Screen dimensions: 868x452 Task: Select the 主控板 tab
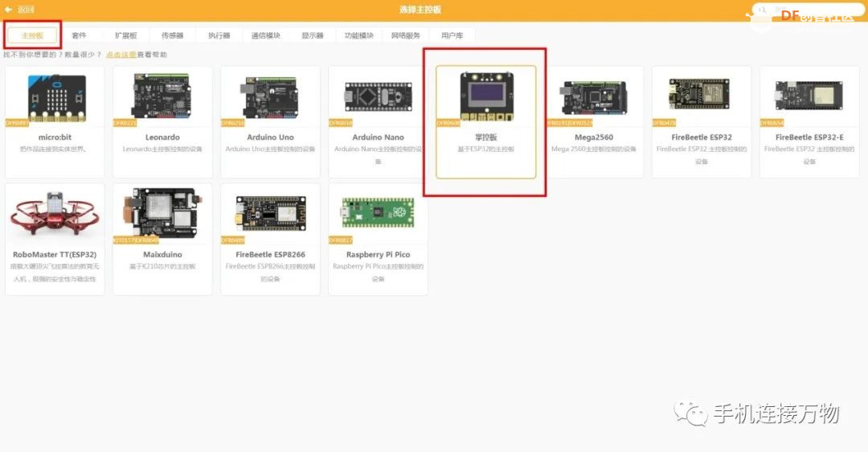32,35
